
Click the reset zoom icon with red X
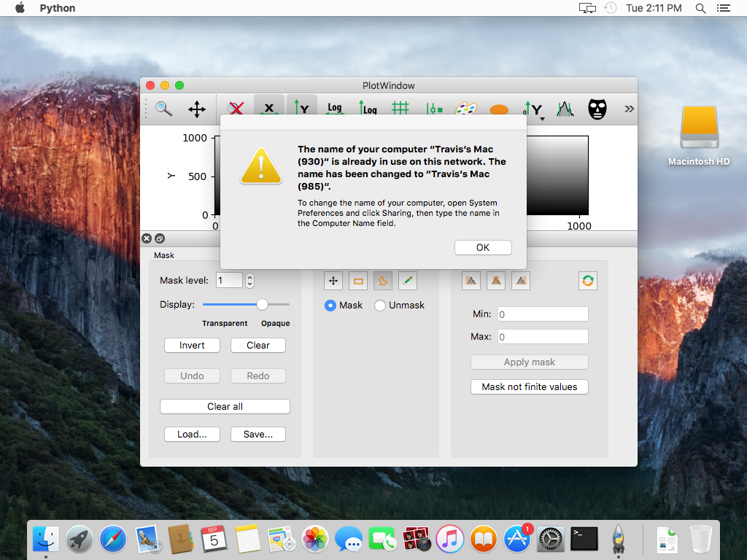[x=236, y=109]
